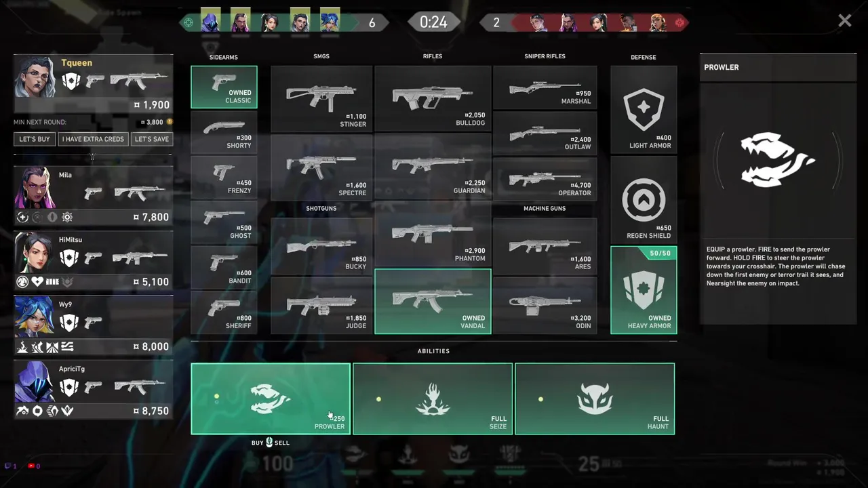Purchase the Sheriff revolver
Screen dimensions: 868x488
tap(224, 312)
